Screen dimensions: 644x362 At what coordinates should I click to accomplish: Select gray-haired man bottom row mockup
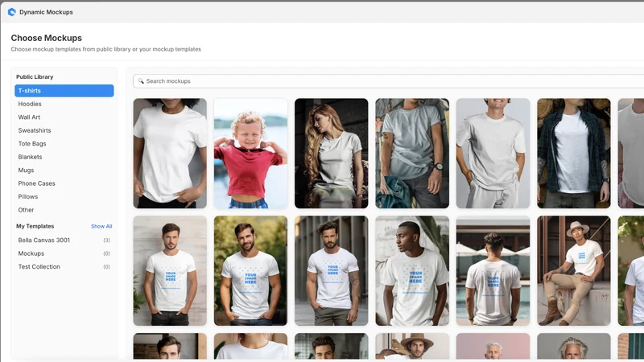click(574, 346)
